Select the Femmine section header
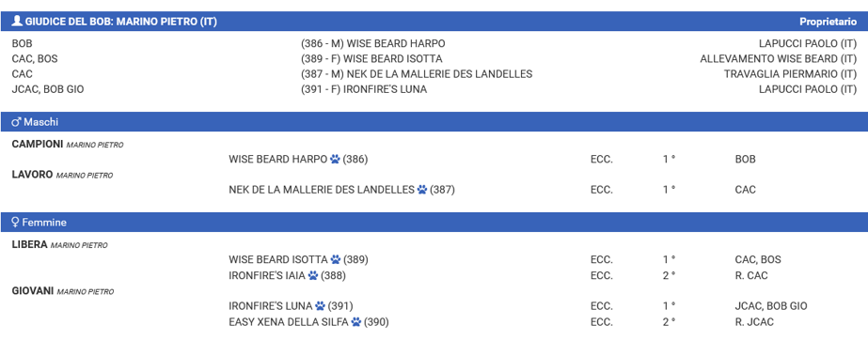 [x=434, y=223]
